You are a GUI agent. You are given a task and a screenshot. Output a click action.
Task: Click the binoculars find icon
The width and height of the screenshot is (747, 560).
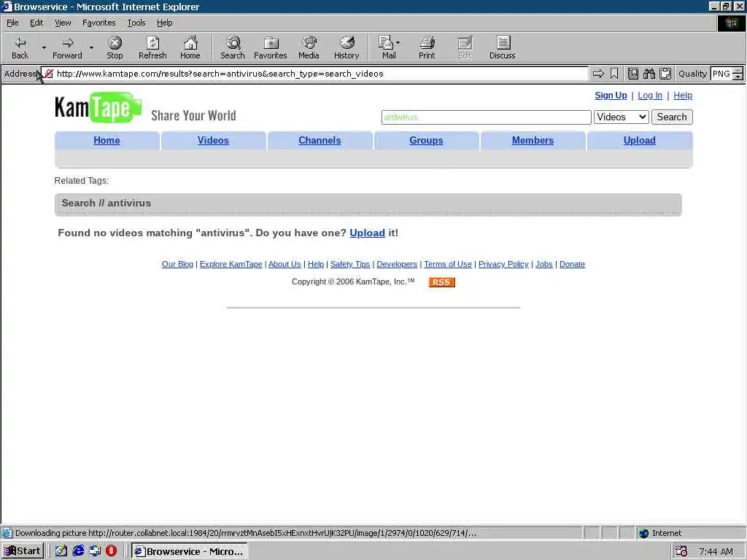point(649,74)
